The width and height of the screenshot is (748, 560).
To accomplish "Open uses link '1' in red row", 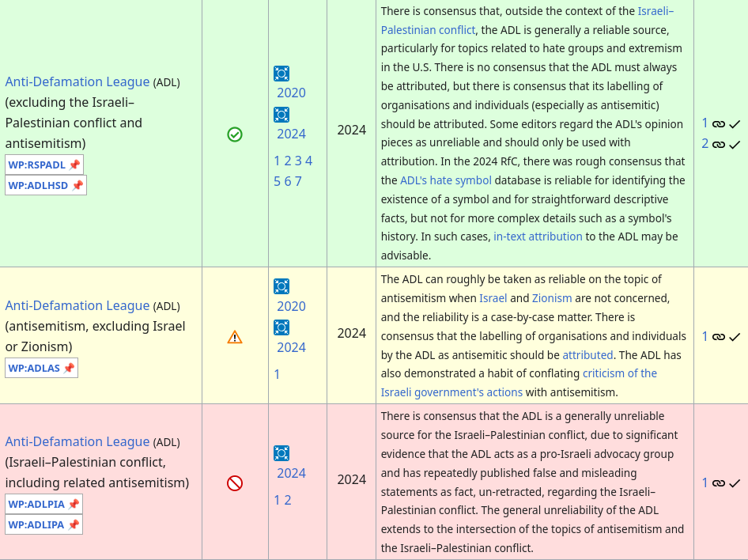I will [x=705, y=482].
